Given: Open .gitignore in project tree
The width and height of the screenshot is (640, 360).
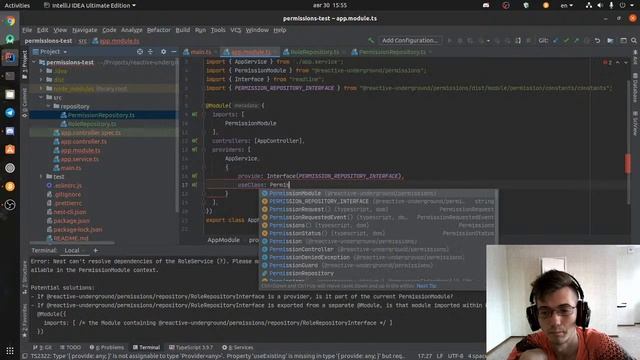Looking at the screenshot, I should pos(67,194).
